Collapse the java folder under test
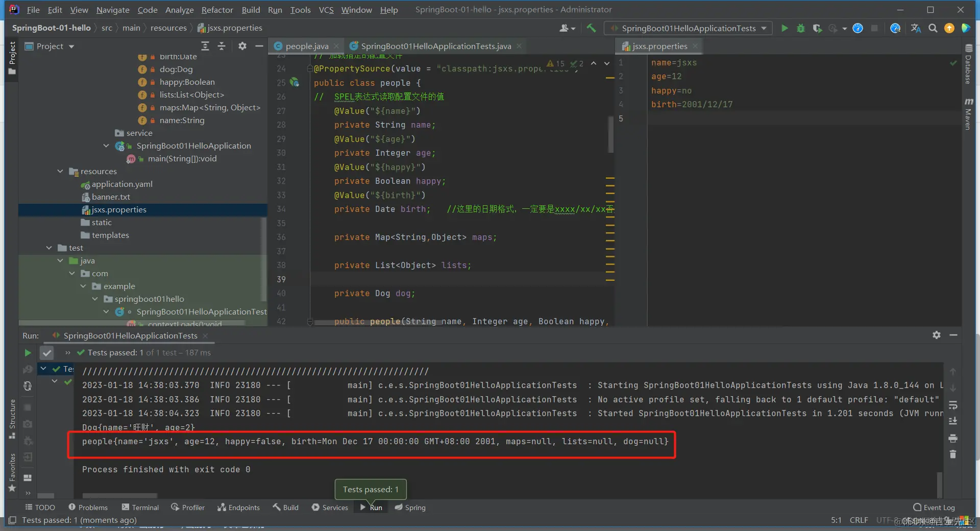 [60, 260]
